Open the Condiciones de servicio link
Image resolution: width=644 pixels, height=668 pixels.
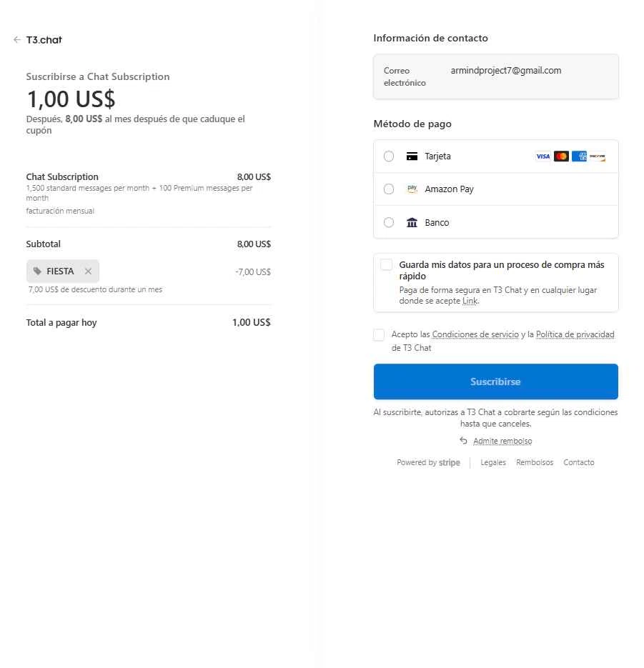pyautogui.click(x=475, y=334)
